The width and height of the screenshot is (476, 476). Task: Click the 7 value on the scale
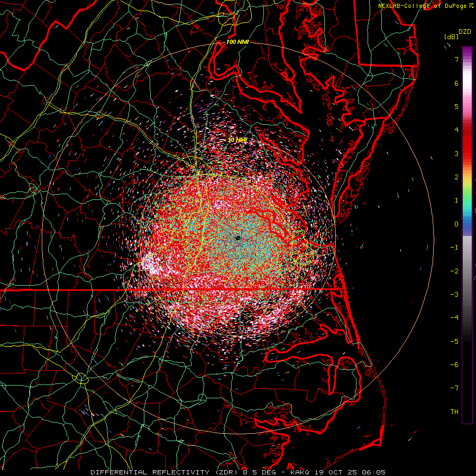[x=456, y=59]
